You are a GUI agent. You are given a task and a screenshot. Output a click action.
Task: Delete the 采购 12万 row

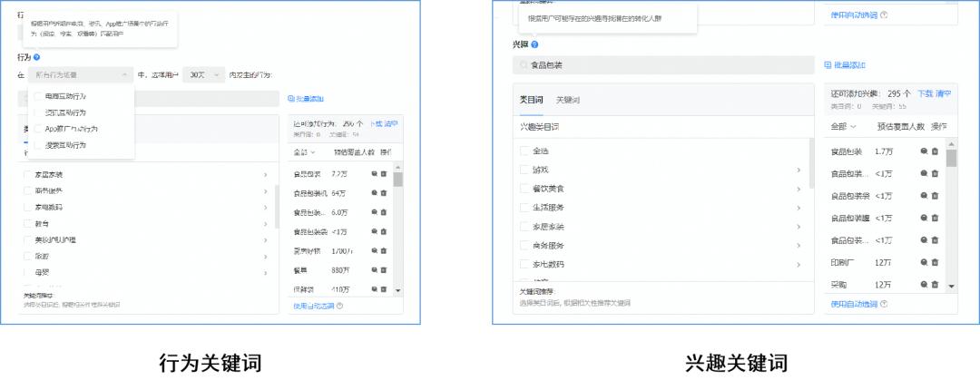pyautogui.click(x=935, y=285)
